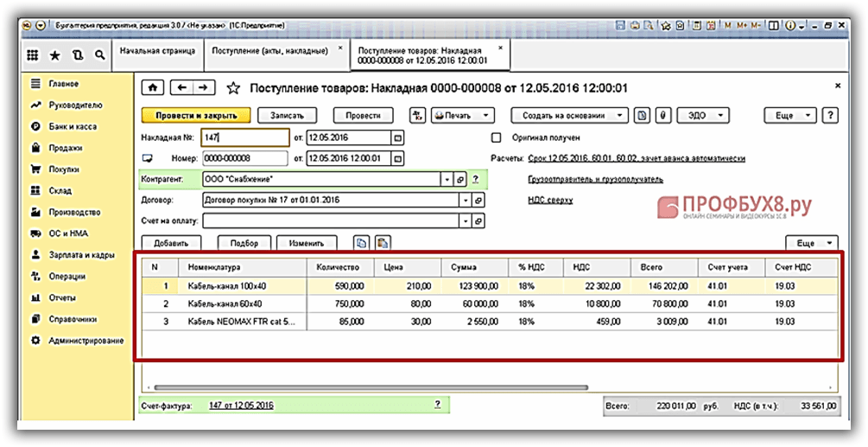The width and height of the screenshot is (868, 447).
Task: Show postings with the Дт/Кт icon
Action: 417,116
